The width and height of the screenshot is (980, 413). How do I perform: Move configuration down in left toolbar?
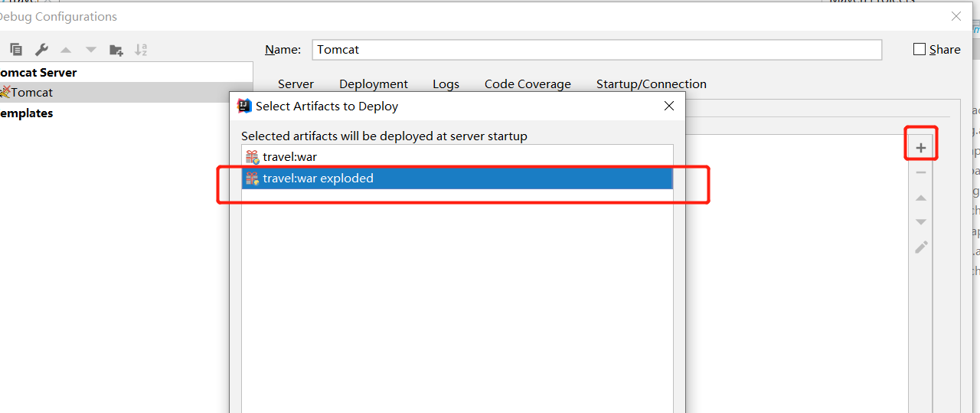(x=91, y=50)
